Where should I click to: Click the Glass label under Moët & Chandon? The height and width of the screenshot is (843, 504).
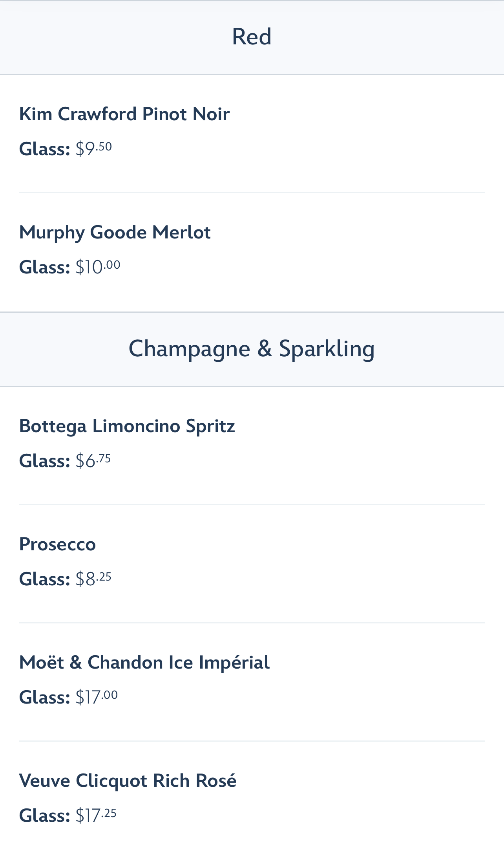[x=45, y=698]
